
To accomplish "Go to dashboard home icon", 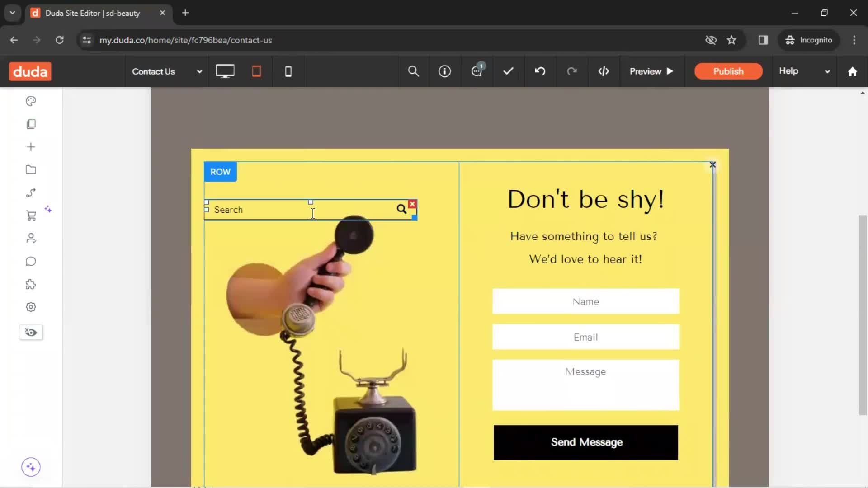I will click(x=852, y=71).
